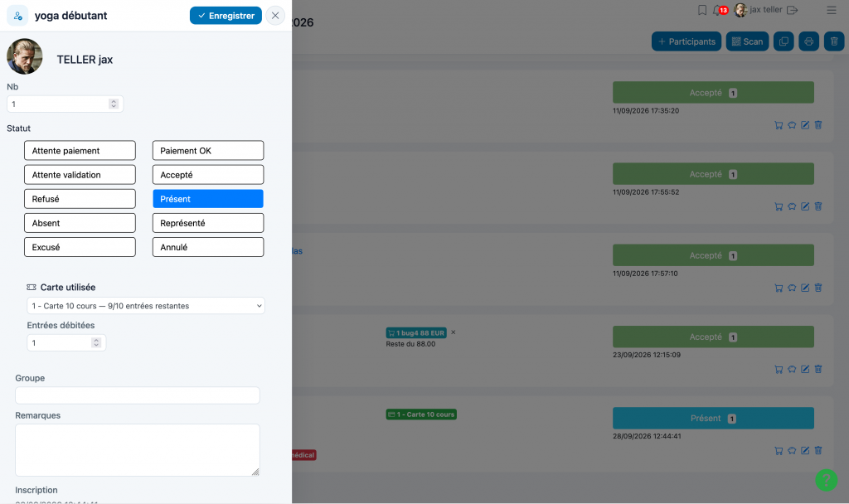Image resolution: width=849 pixels, height=504 pixels.
Task: Click the 'Enregistrer' save button
Action: point(226,16)
